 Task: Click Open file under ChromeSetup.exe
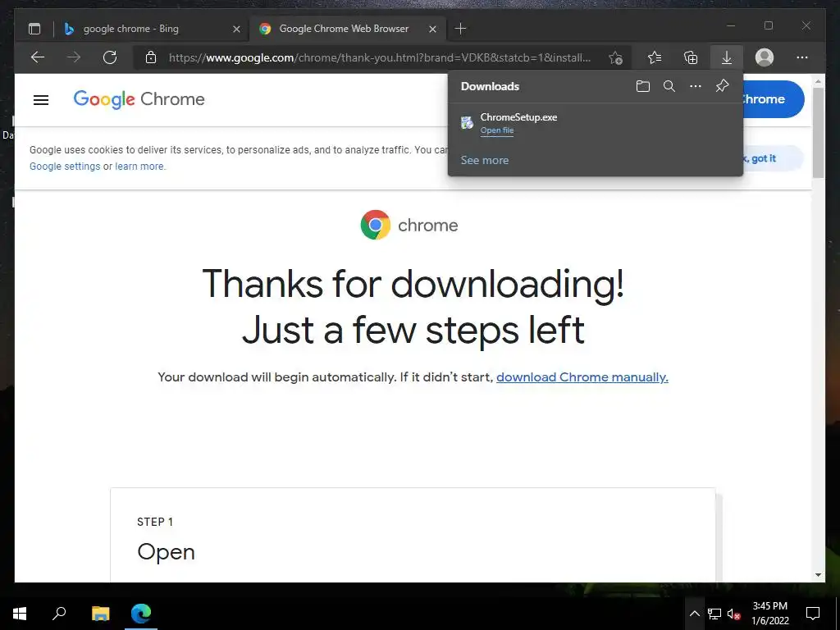tap(496, 130)
